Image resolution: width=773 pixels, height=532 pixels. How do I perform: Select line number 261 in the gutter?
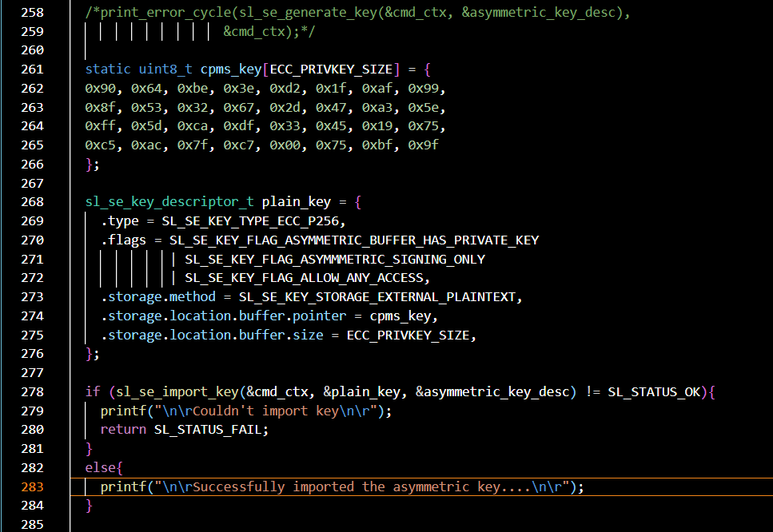click(33, 69)
